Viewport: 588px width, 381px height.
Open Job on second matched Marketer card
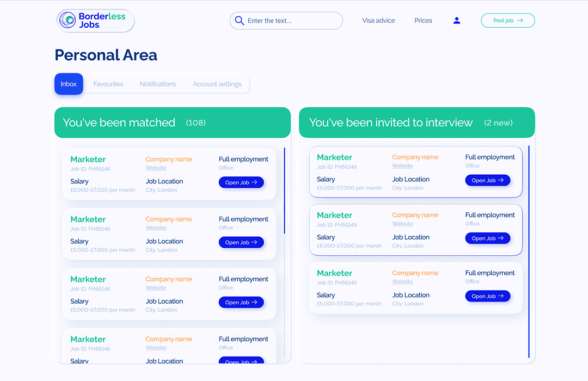241,242
